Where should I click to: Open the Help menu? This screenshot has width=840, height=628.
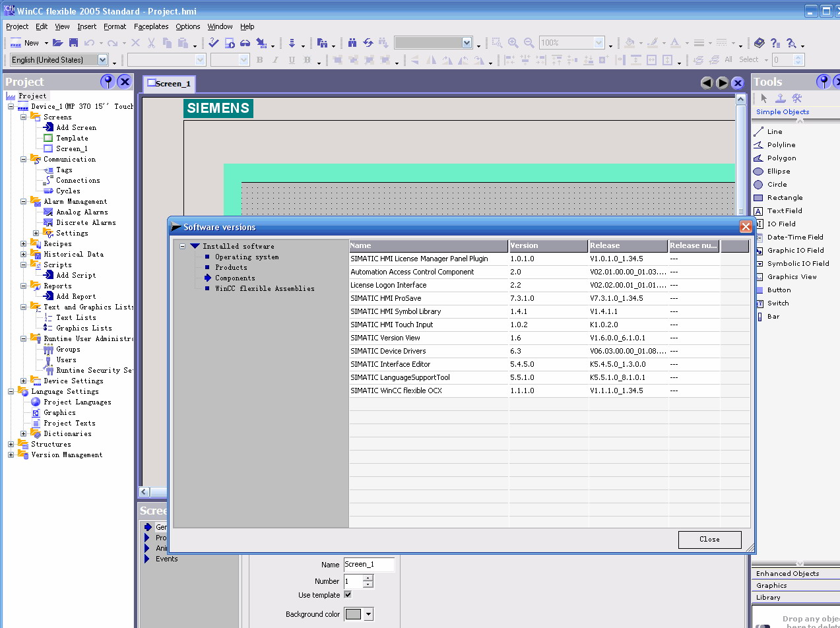[x=247, y=26]
